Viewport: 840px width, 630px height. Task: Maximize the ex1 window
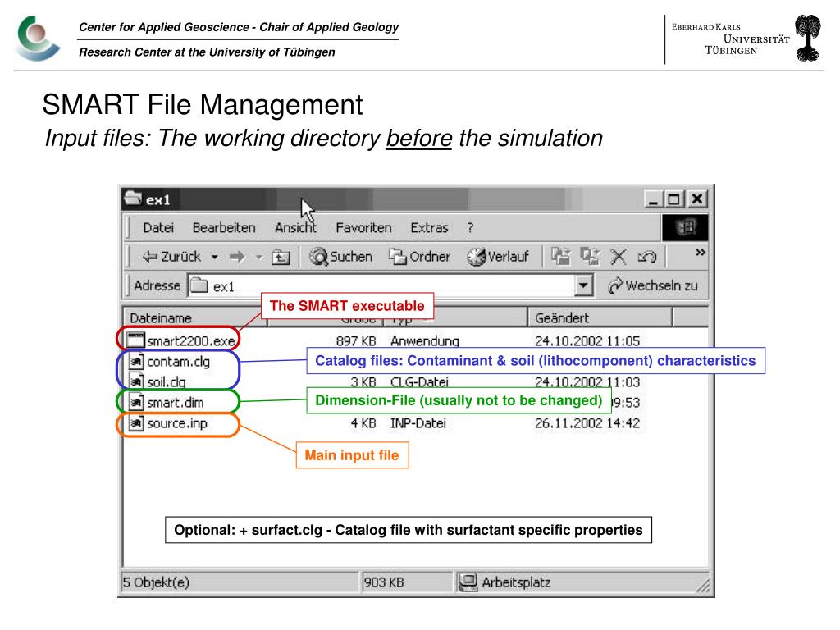673,199
